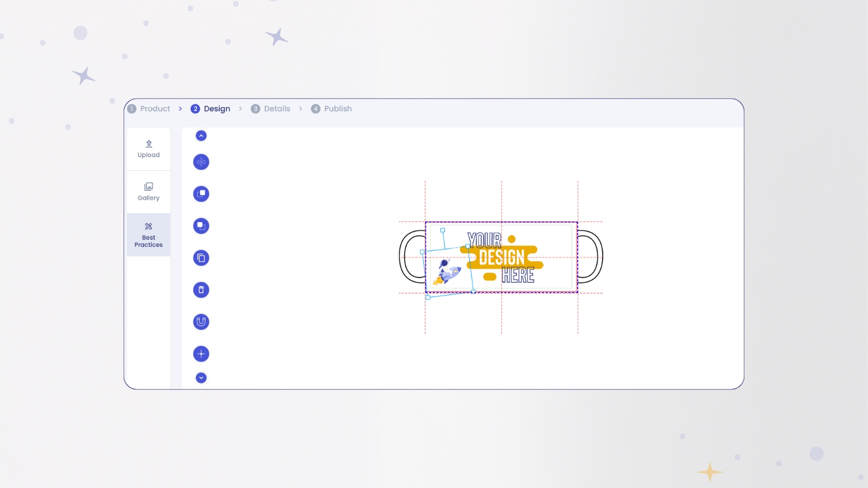The width and height of the screenshot is (868, 488).
Task: Click the bottom-right resize handle of rocket image
Action: 474,292
